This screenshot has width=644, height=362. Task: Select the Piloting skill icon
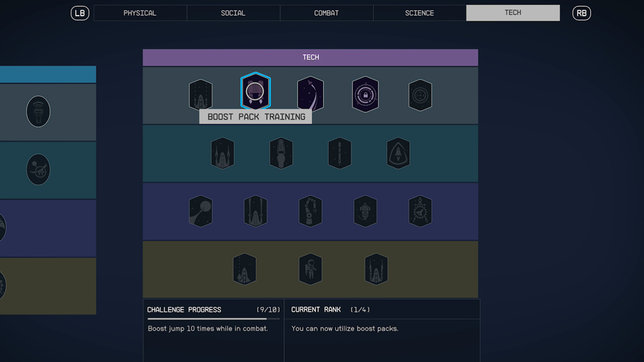311,94
